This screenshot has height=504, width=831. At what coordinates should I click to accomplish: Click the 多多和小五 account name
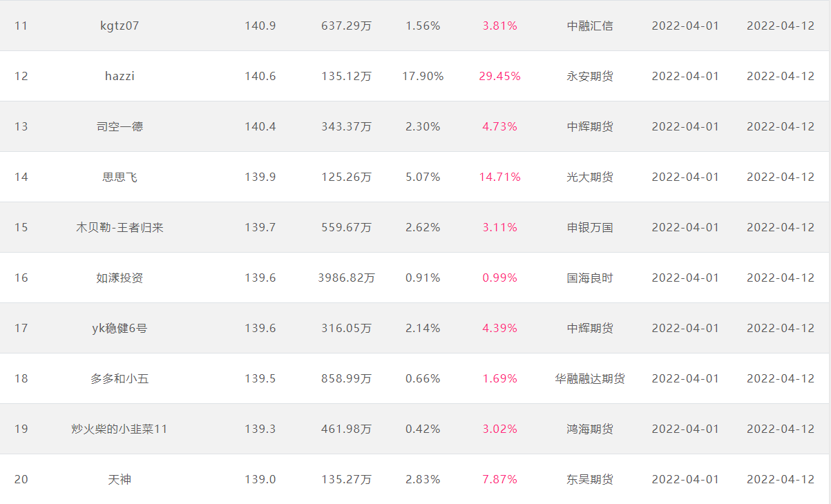[120, 378]
